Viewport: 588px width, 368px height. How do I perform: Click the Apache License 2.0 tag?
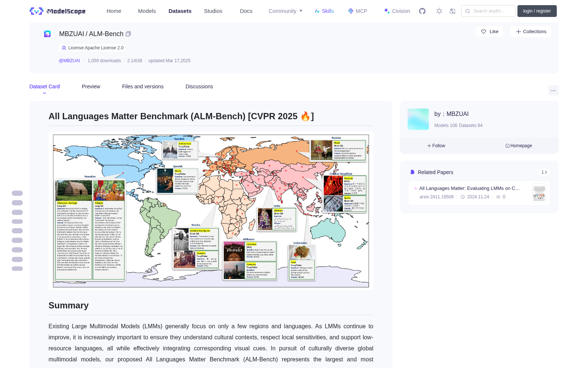tap(92, 48)
